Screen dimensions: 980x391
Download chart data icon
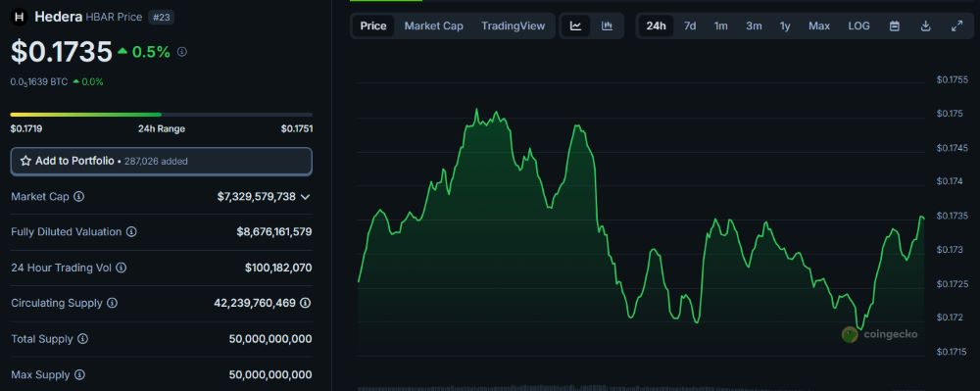coord(926,26)
